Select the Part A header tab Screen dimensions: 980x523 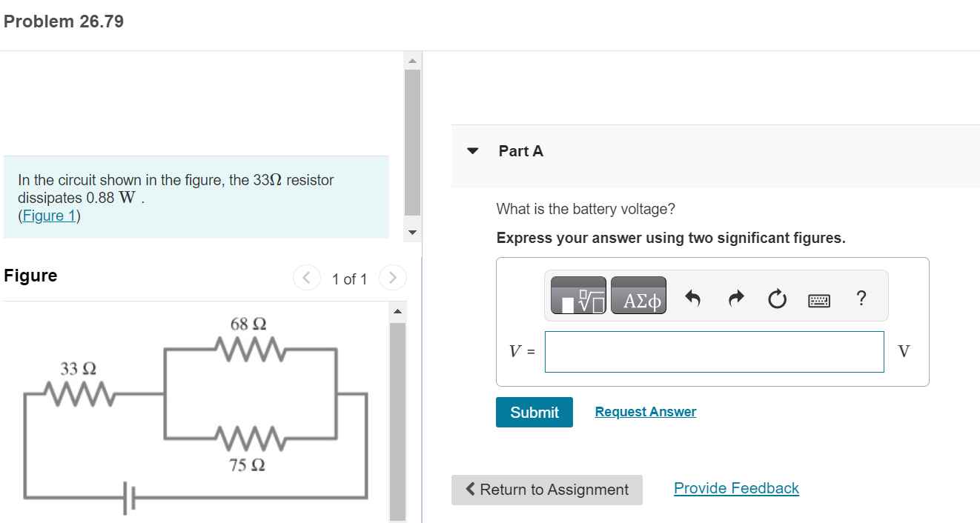[x=520, y=150]
